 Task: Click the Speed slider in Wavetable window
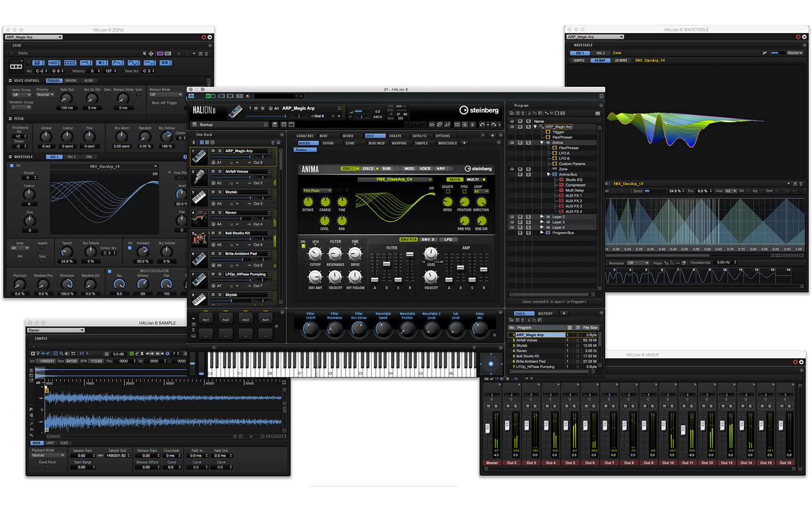tap(655, 191)
